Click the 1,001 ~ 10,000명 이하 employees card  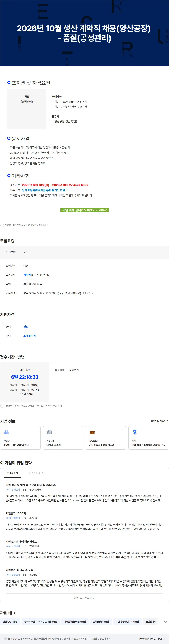[20, 438]
